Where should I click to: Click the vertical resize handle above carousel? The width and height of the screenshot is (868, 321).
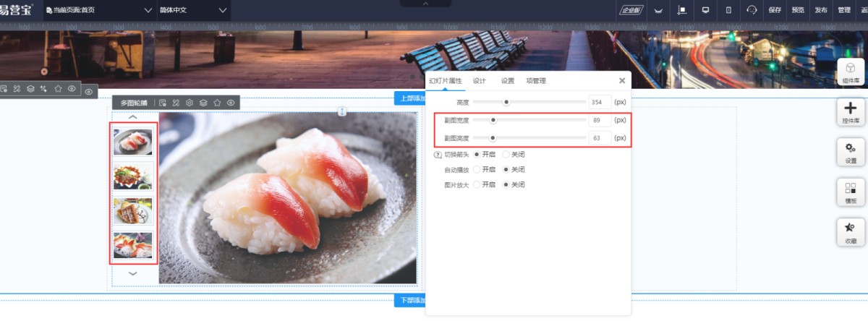click(x=342, y=111)
